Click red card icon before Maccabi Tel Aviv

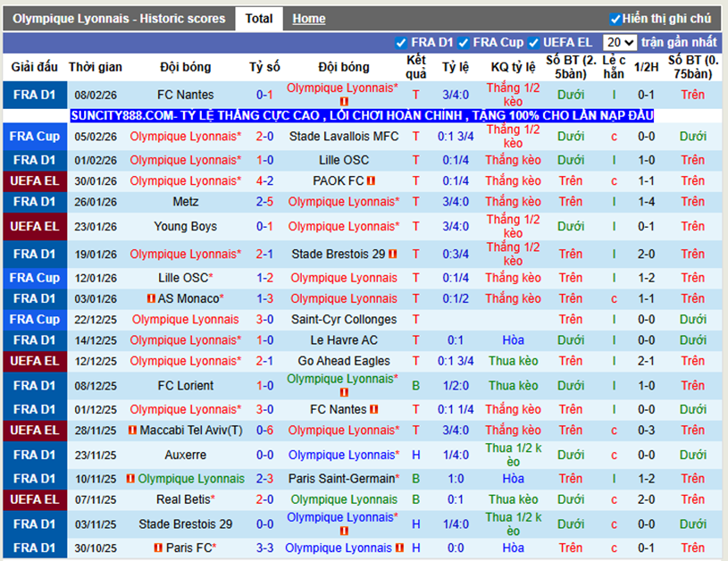click(132, 430)
